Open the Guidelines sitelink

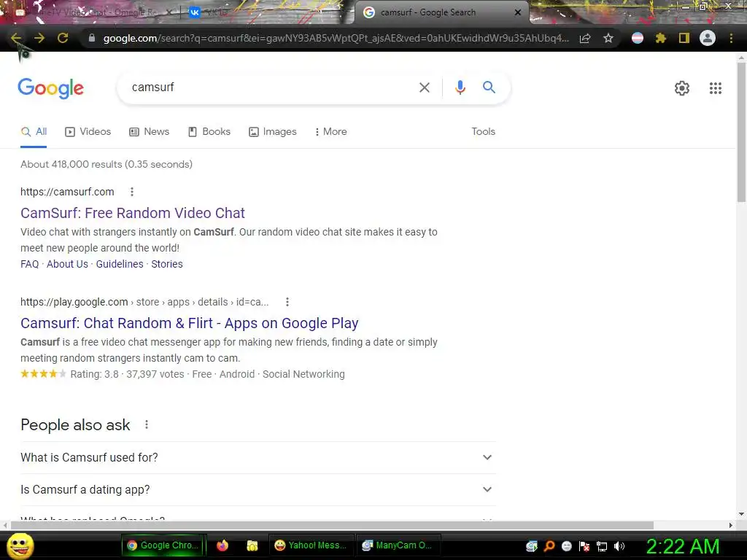click(x=120, y=264)
